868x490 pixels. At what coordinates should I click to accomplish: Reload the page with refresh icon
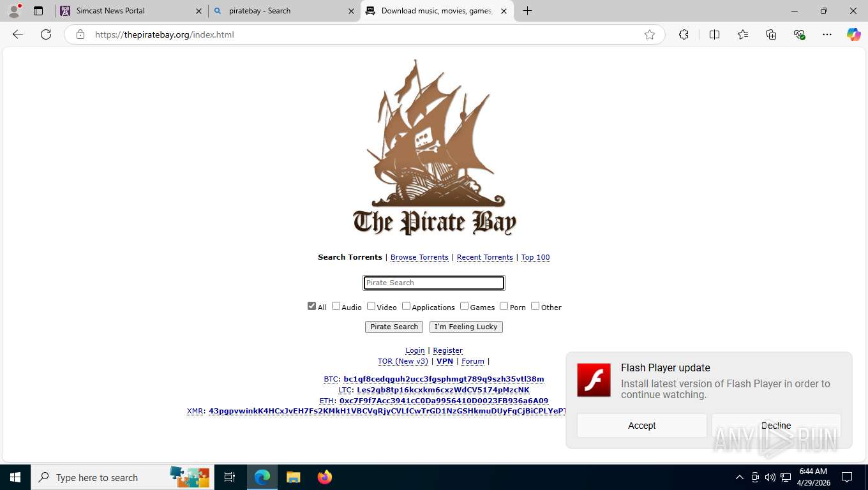[x=46, y=34]
